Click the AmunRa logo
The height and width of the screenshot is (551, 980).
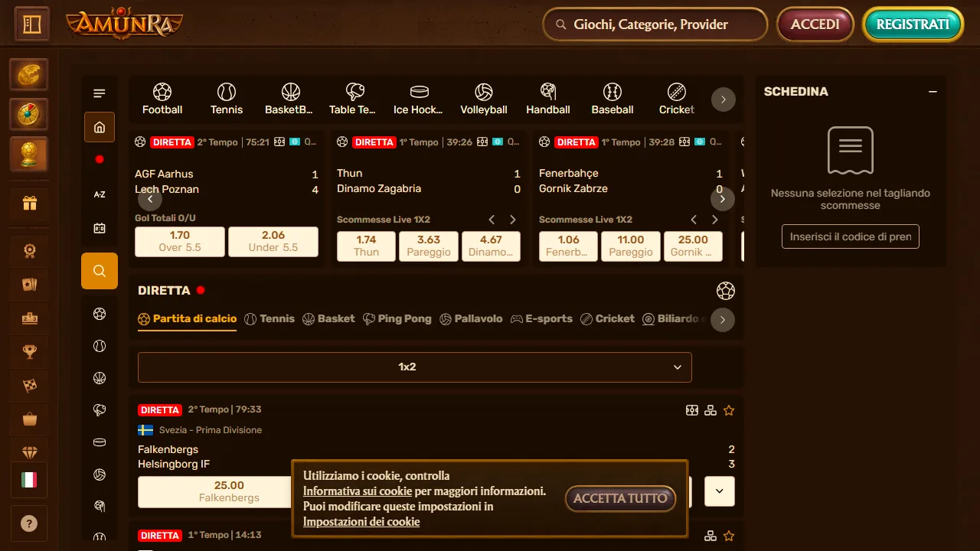point(125,23)
